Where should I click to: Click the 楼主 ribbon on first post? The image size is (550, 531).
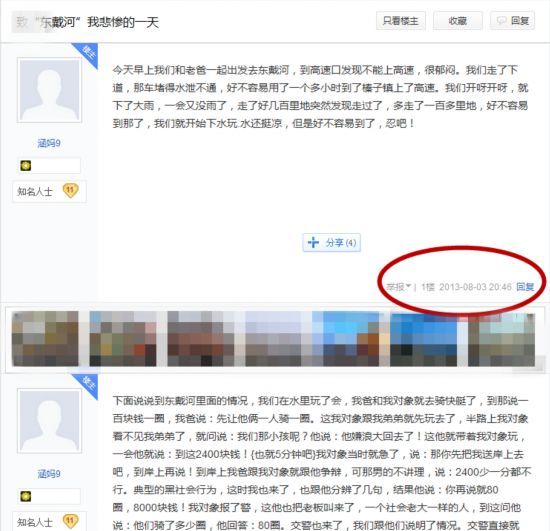coord(87,53)
